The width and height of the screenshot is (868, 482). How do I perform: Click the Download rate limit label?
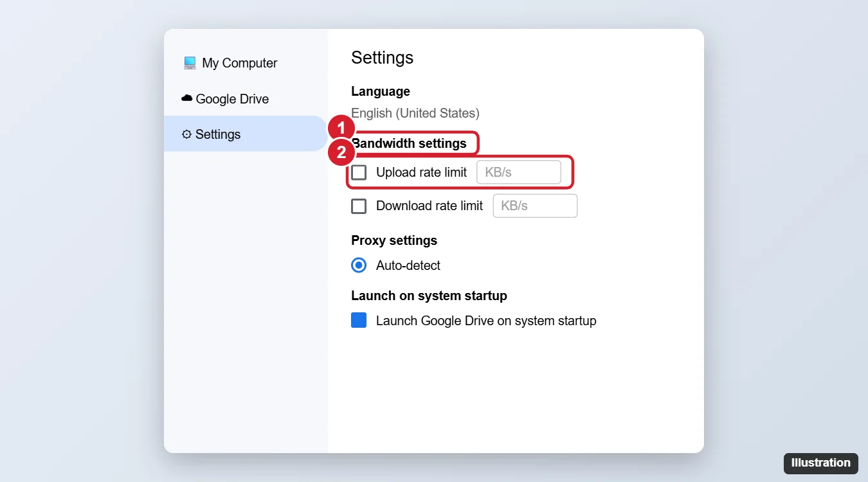point(429,206)
